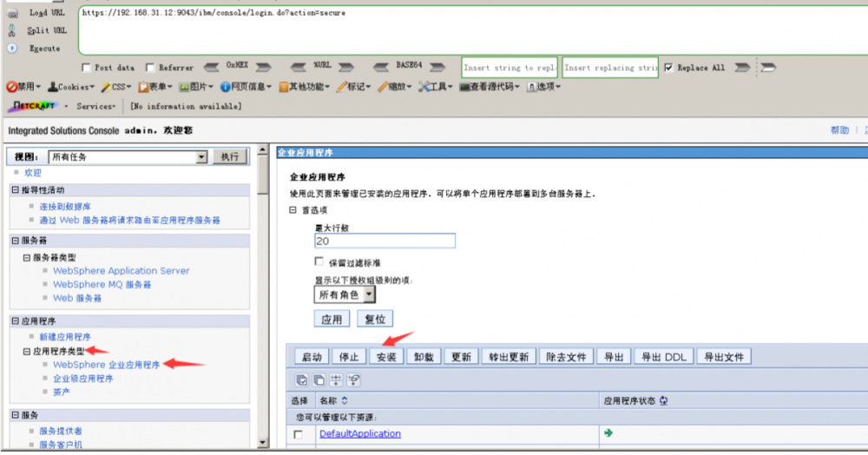Click the right arrow after BASE64
This screenshot has width=868, height=455.
pos(437,67)
